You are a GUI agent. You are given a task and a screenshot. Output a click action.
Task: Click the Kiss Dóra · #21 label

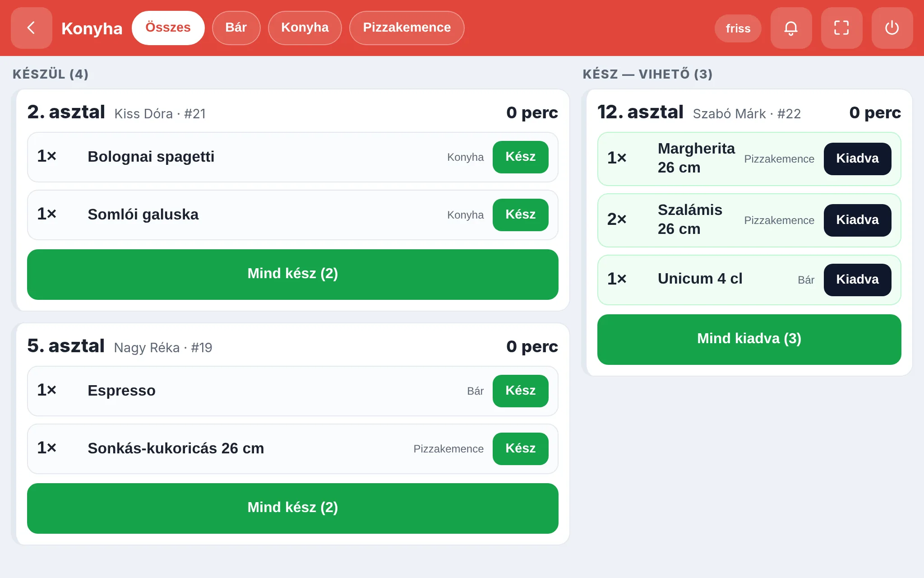point(160,114)
